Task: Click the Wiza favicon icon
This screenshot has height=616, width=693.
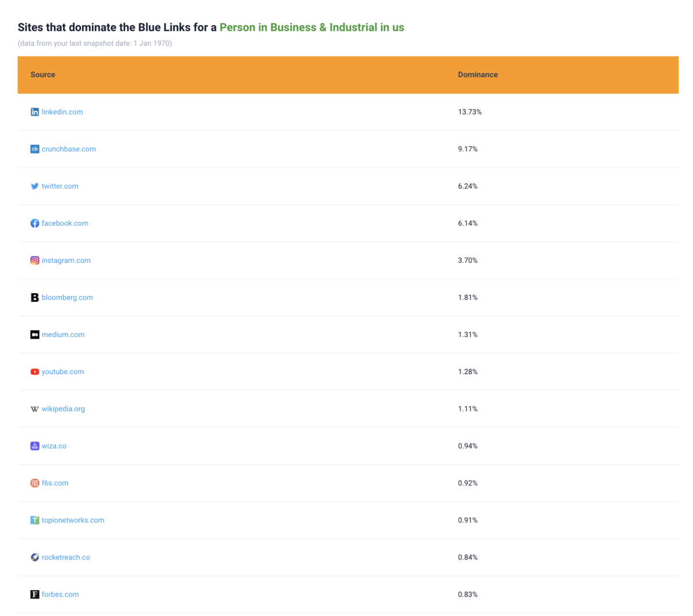Action: (x=35, y=446)
